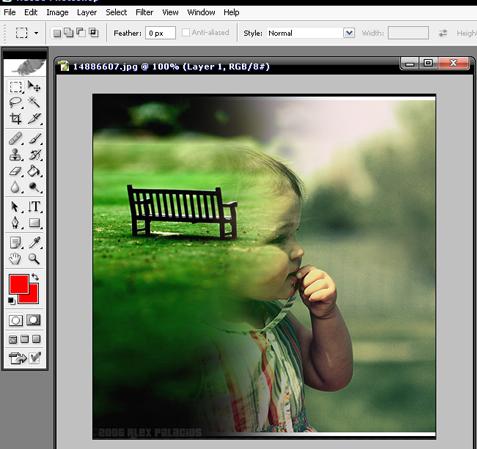The height and width of the screenshot is (449, 477).
Task: Select the Blur tool
Action: [x=15, y=187]
